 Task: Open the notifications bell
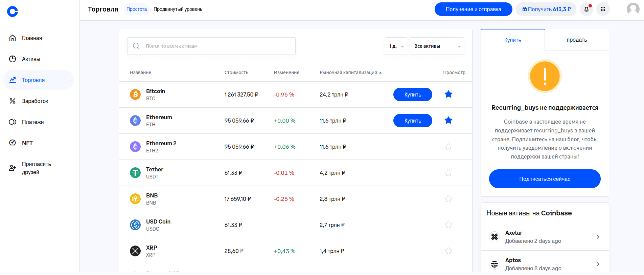(586, 9)
